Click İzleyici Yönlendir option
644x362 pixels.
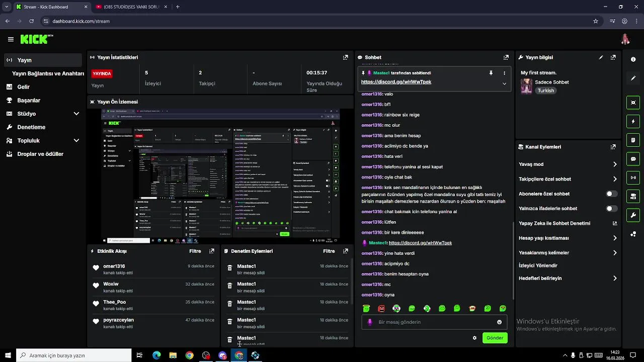(538, 265)
